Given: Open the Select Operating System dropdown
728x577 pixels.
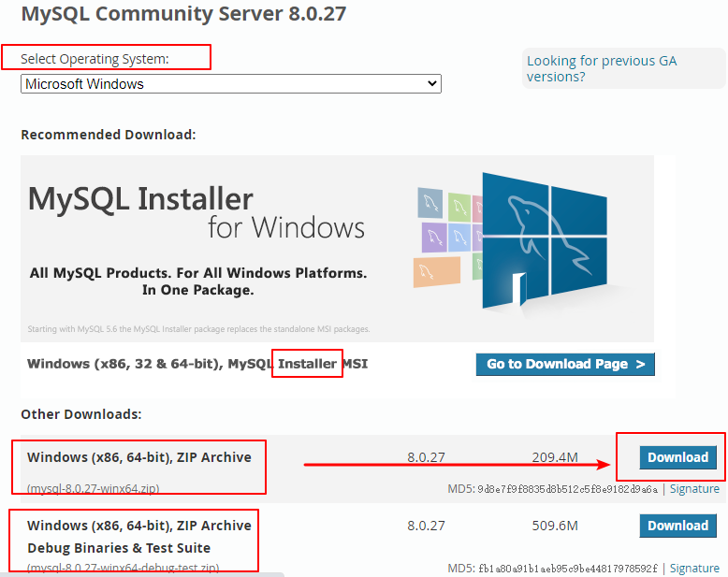Looking at the screenshot, I should coord(231,84).
